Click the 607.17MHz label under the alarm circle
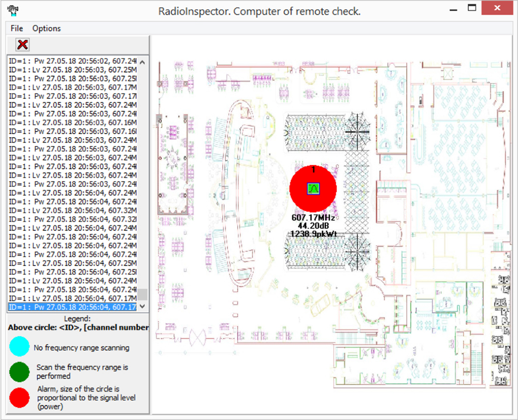Screen dimensions: 518x420 point(313,218)
